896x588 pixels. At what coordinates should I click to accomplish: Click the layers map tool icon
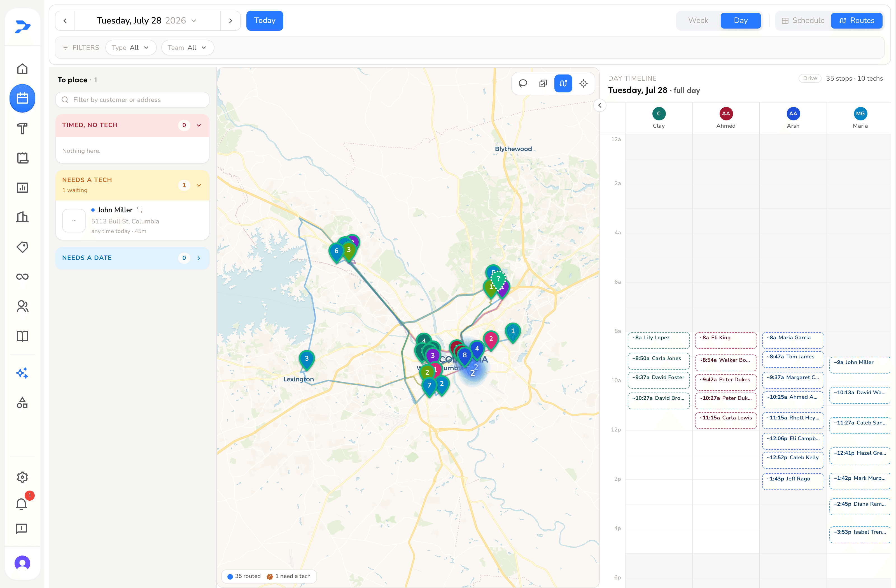pyautogui.click(x=543, y=83)
